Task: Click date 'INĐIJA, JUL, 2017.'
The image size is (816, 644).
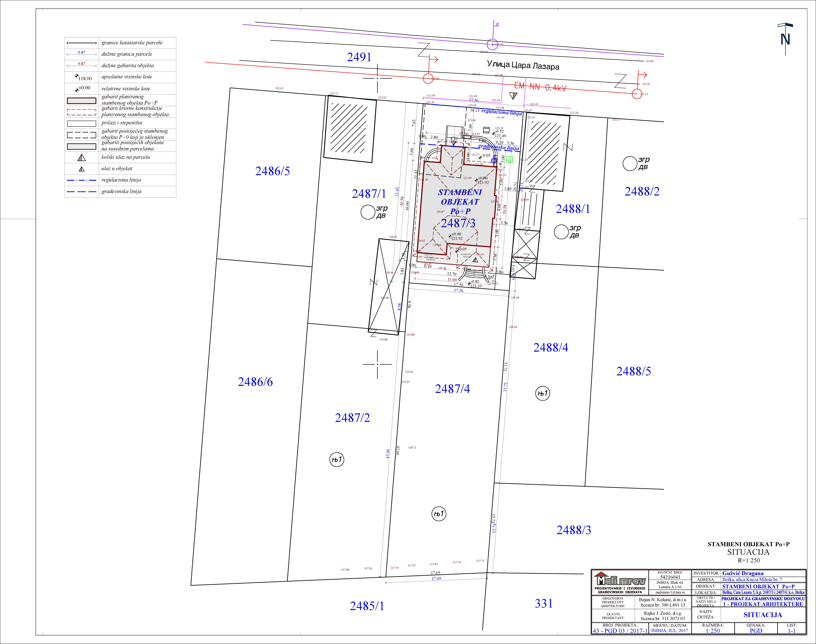Action: (x=670, y=630)
